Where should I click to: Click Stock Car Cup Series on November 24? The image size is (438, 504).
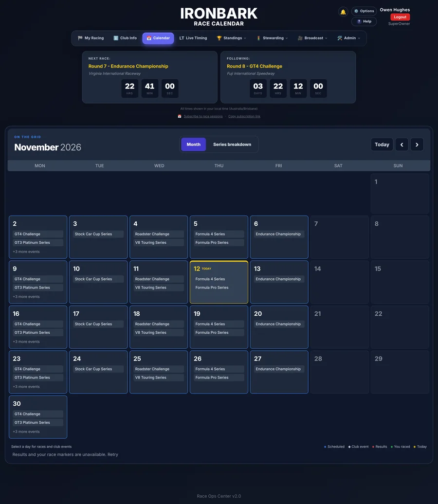click(98, 369)
